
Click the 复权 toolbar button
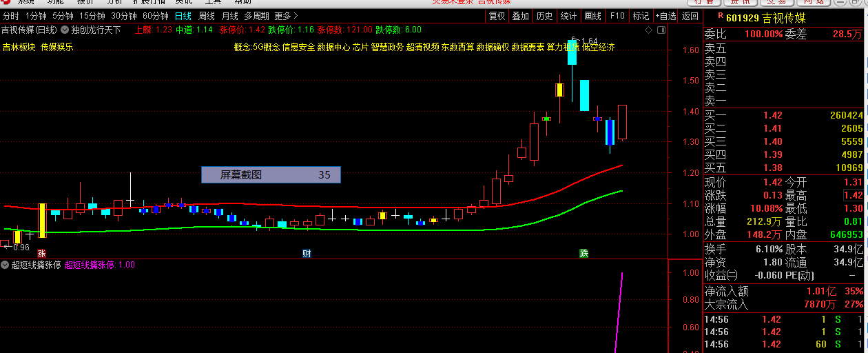click(x=497, y=16)
